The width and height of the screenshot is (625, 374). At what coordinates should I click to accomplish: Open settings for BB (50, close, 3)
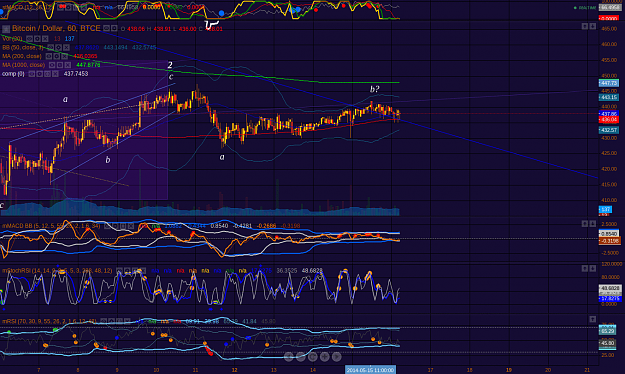[58, 47]
